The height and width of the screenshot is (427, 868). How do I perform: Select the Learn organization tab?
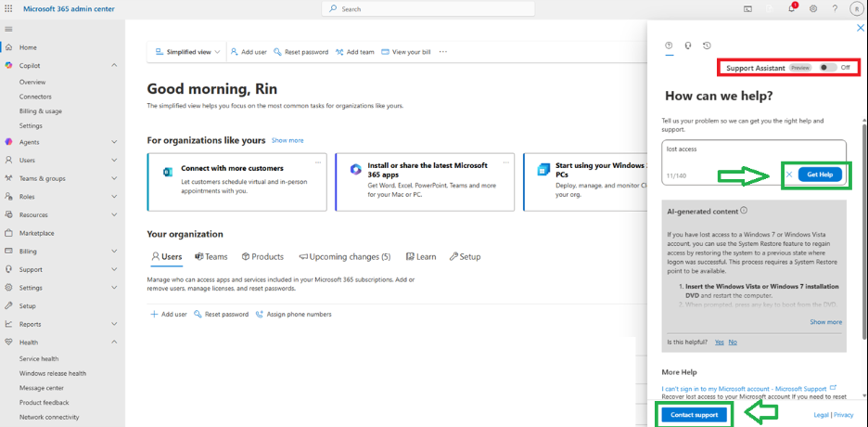pos(421,257)
